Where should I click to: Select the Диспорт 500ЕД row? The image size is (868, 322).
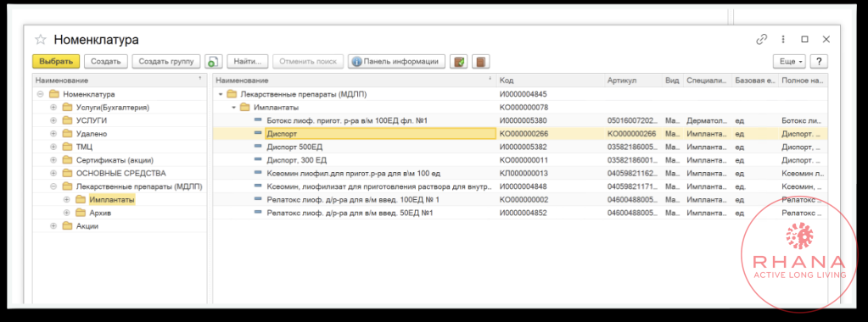coord(520,147)
